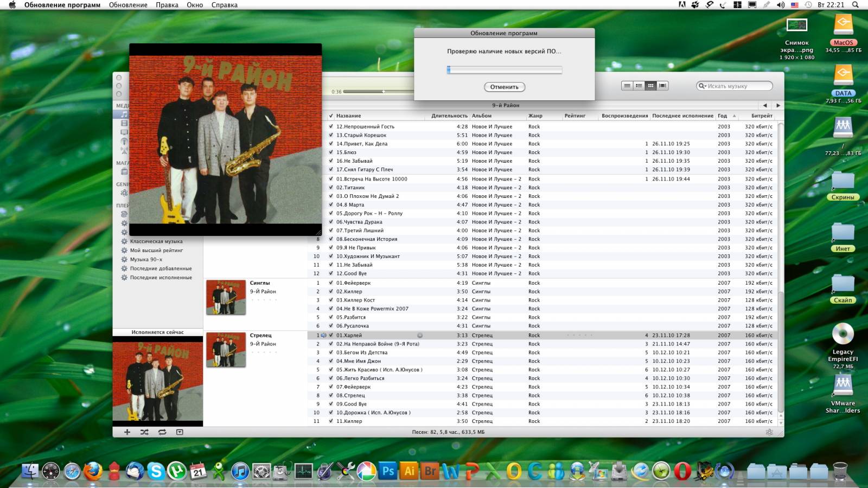Image resolution: width=868 pixels, height=488 pixels.
Task: Open the Обновление программ app menu
Action: click(62, 5)
